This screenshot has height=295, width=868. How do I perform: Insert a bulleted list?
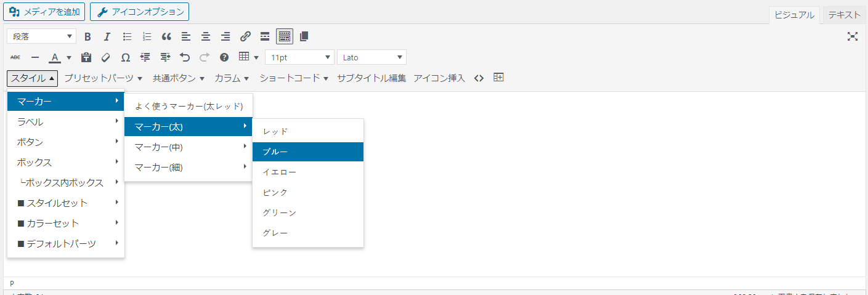(x=127, y=36)
